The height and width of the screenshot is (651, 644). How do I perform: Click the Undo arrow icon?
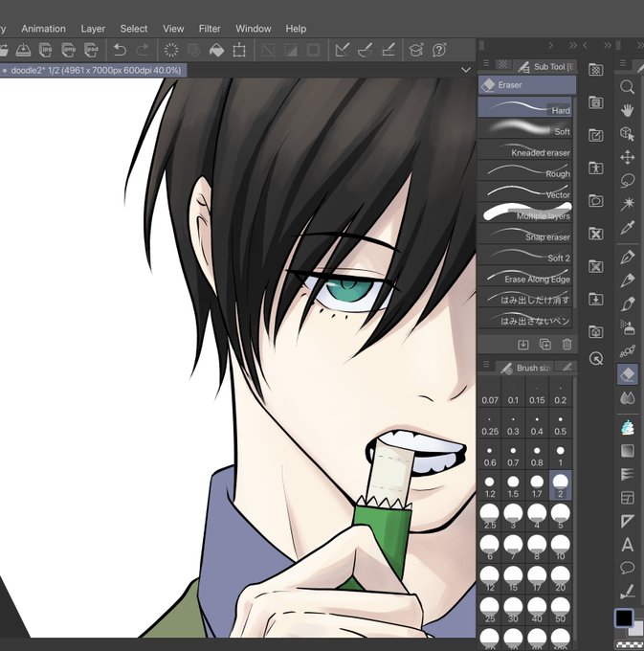click(120, 50)
